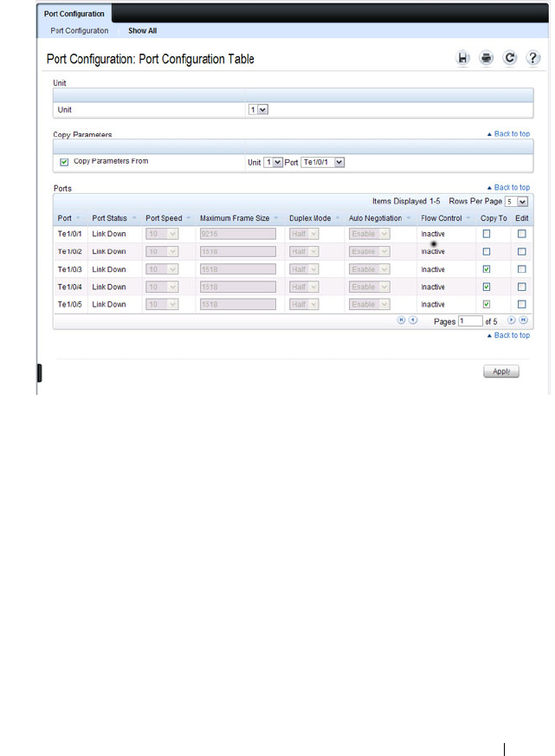Click the Te1/0/3 port cell
The image size is (555, 756).
pos(70,269)
